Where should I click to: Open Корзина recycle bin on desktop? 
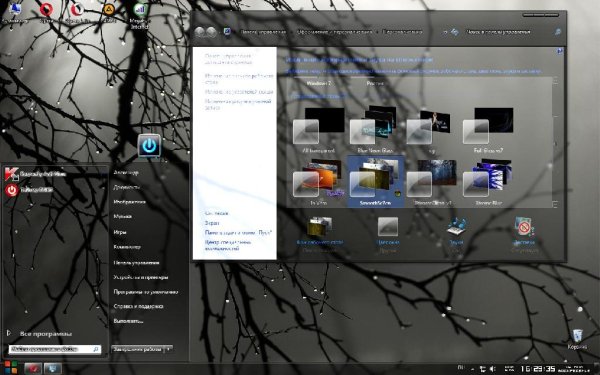[577, 339]
